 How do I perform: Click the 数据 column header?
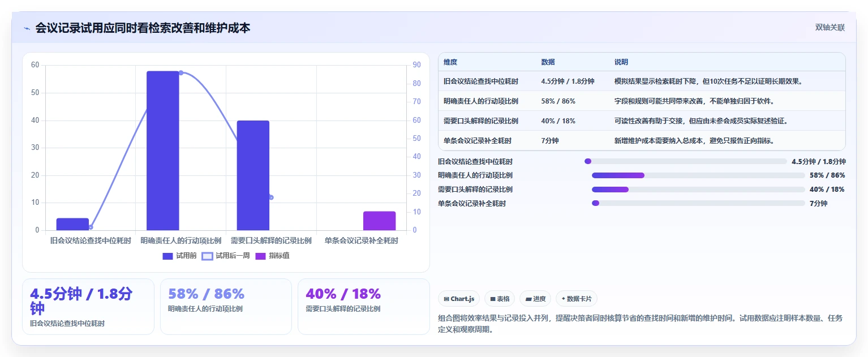(548, 62)
